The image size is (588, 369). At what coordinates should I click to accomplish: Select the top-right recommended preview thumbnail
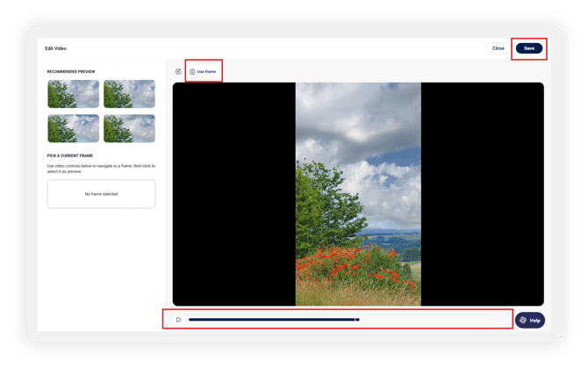point(129,94)
